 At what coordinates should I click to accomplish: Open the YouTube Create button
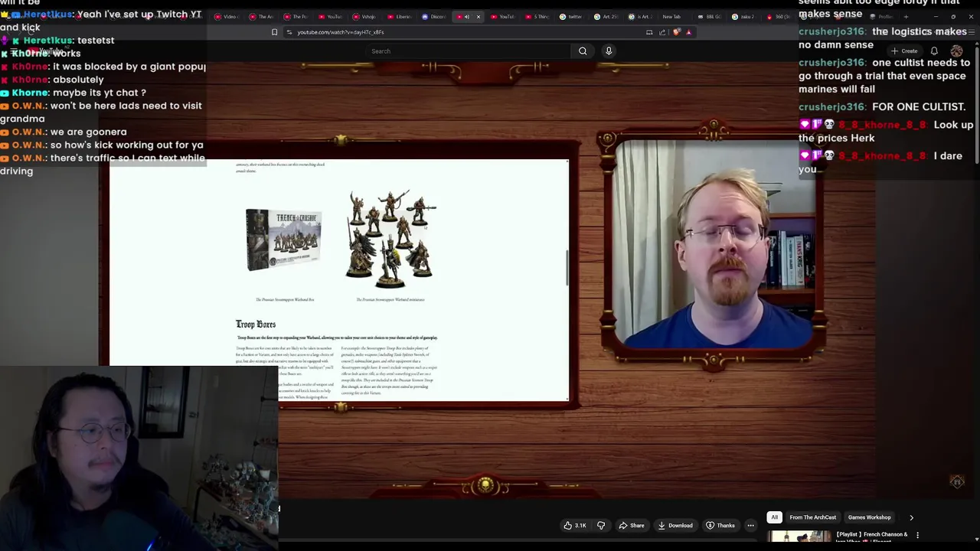click(904, 51)
